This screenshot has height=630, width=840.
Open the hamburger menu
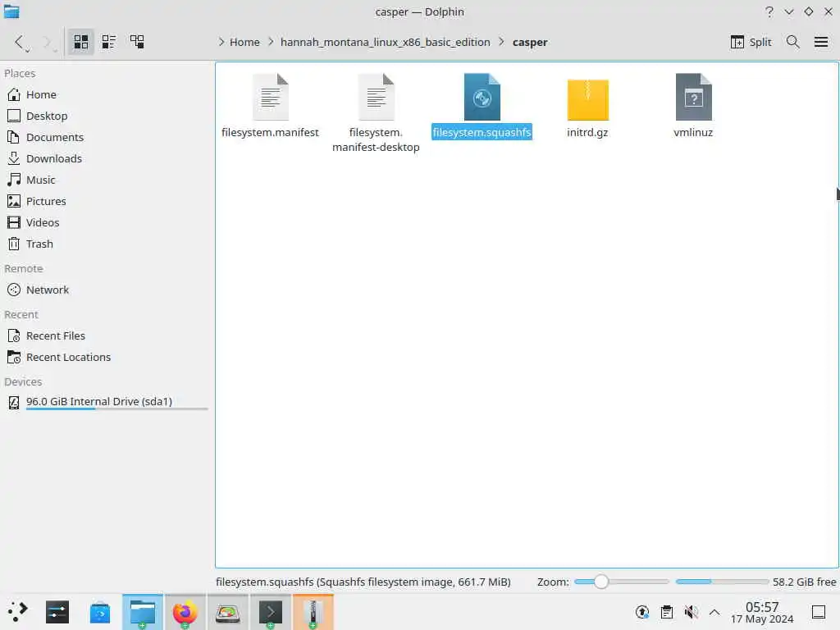click(821, 42)
